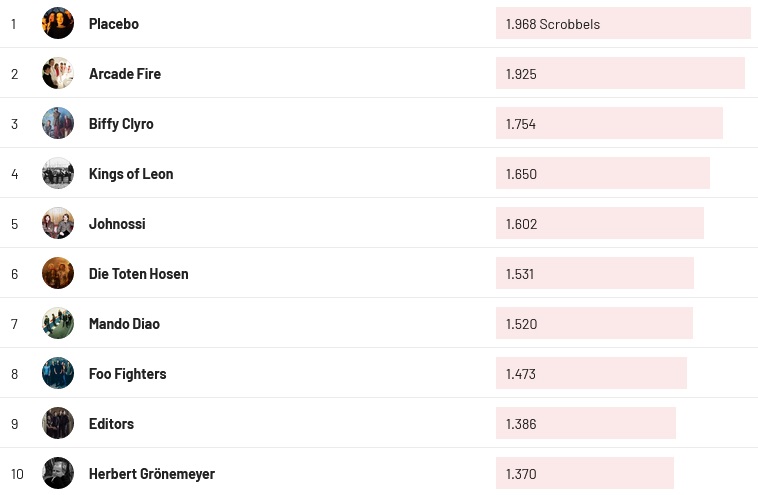Open Arcade Fire's avatar thumbnail
The width and height of the screenshot is (758, 495).
tap(58, 73)
